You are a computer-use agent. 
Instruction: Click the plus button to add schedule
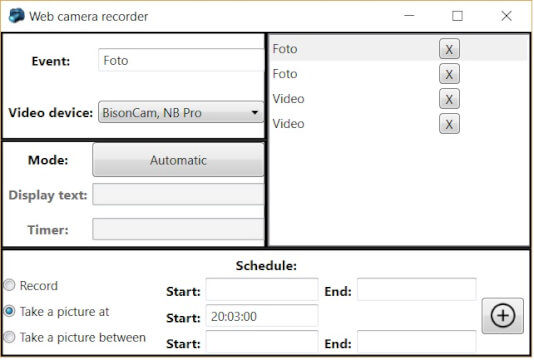(x=502, y=315)
